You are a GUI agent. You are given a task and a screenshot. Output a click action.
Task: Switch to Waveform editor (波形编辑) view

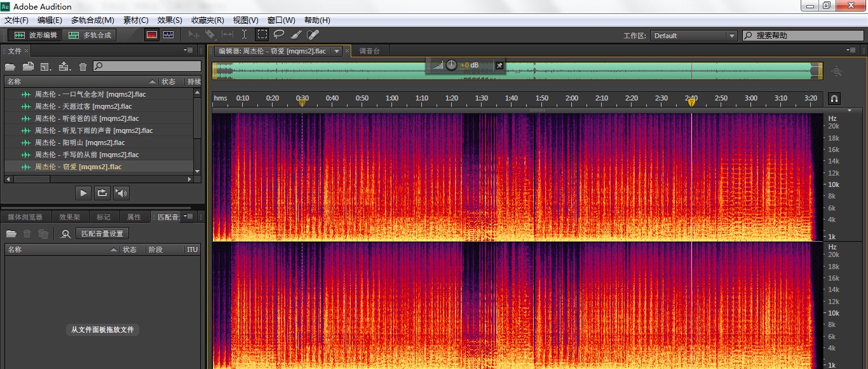(x=36, y=35)
